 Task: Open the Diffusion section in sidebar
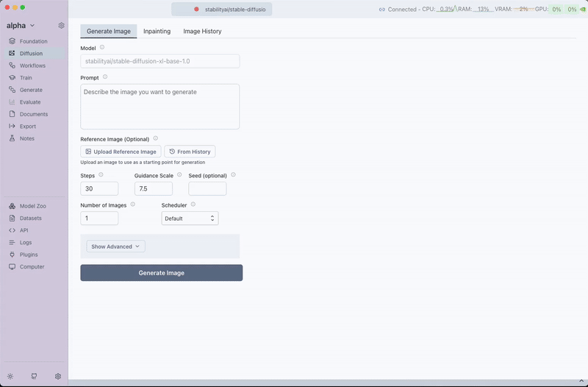(31, 54)
